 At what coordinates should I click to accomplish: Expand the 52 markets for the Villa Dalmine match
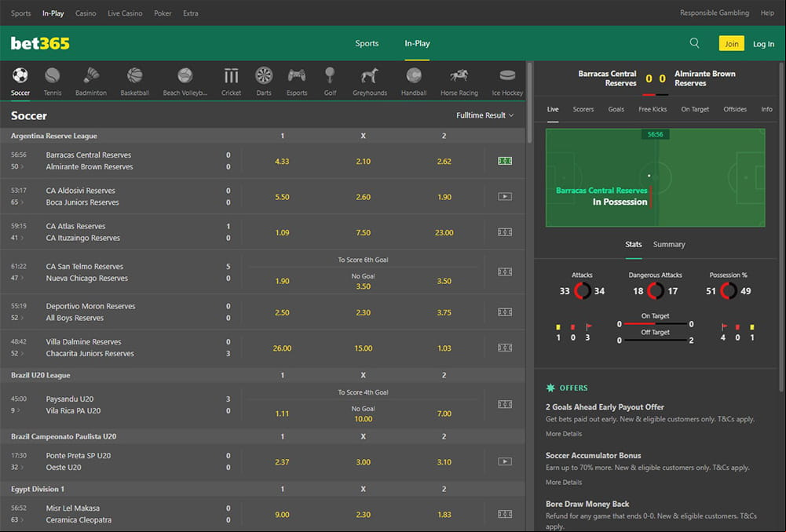[17, 353]
